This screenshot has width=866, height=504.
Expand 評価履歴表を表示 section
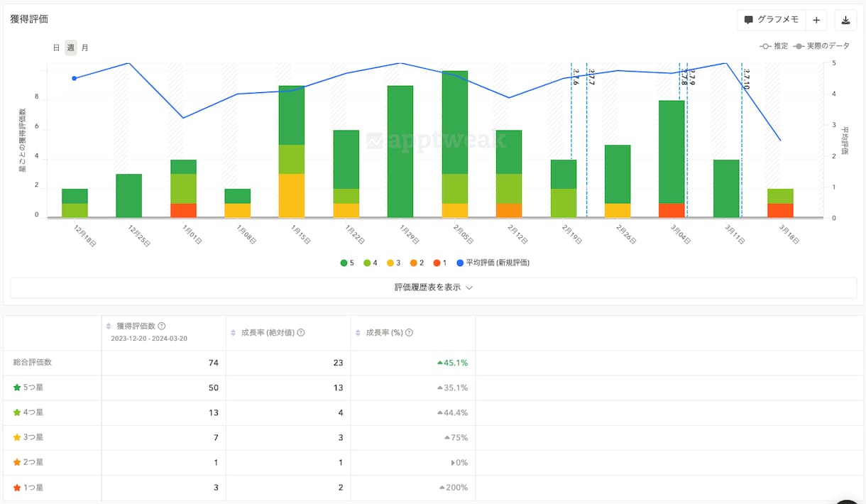point(433,287)
